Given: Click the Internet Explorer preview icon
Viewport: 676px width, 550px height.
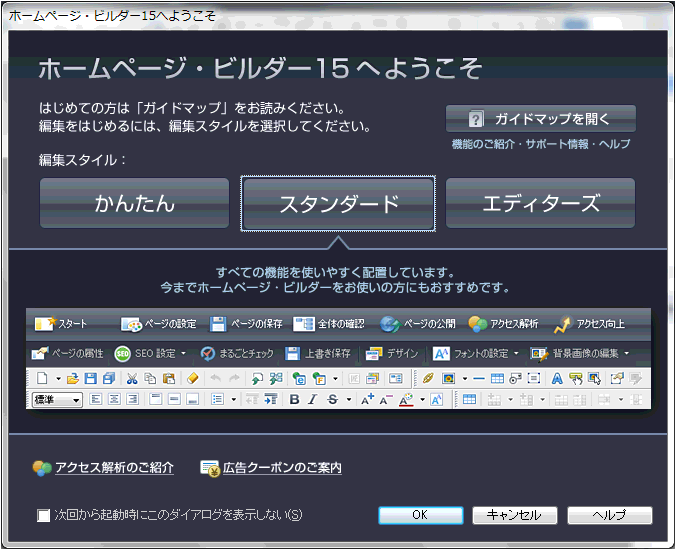Looking at the screenshot, I should pos(299,378).
